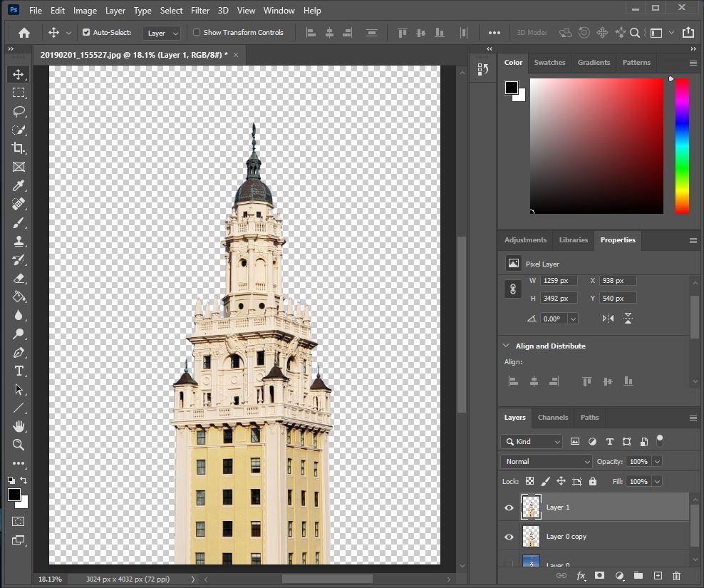Hide Layer 0 copy using its eye icon

point(509,537)
